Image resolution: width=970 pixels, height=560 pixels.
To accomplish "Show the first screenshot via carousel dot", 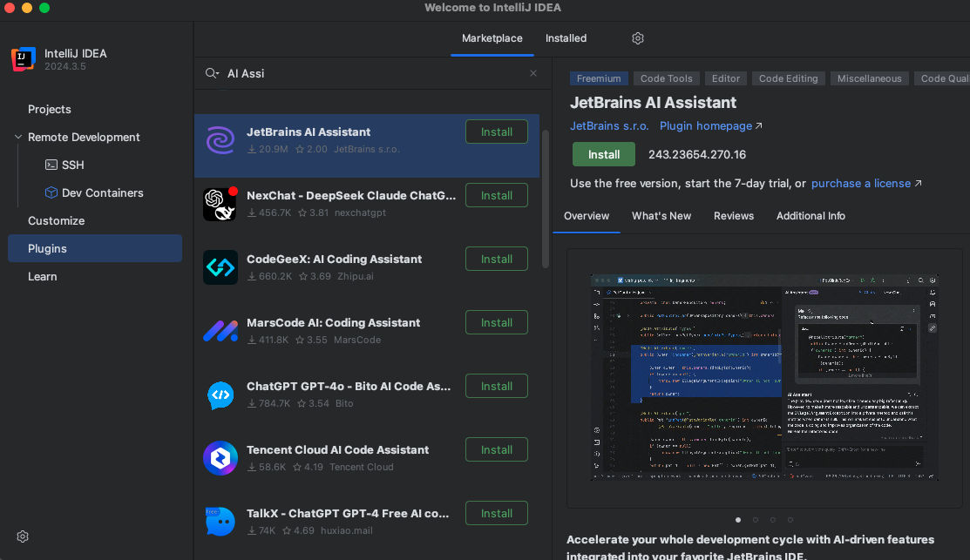I will 738,520.
